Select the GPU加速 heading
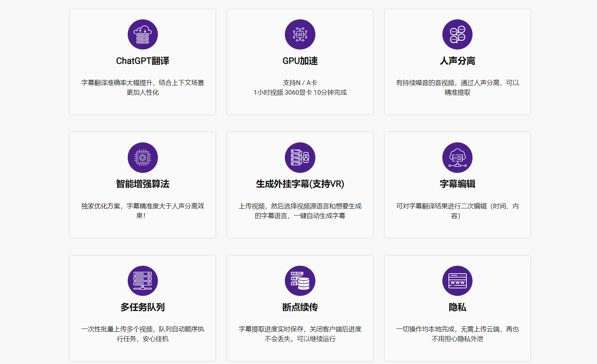The height and width of the screenshot is (364, 597). (300, 61)
